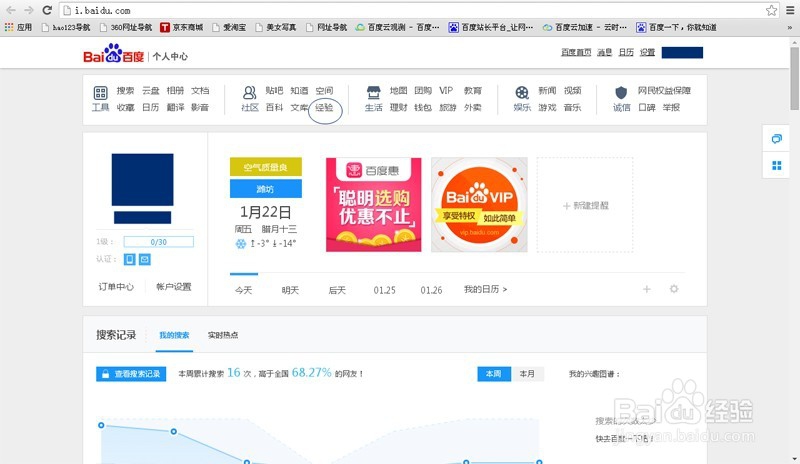Click the 0/30 level progress bar

(159, 242)
